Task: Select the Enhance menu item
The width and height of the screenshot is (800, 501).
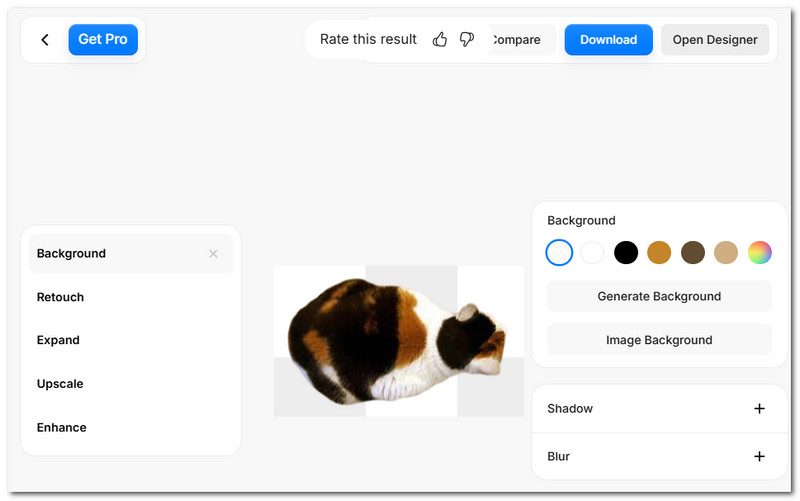Action: [x=62, y=428]
